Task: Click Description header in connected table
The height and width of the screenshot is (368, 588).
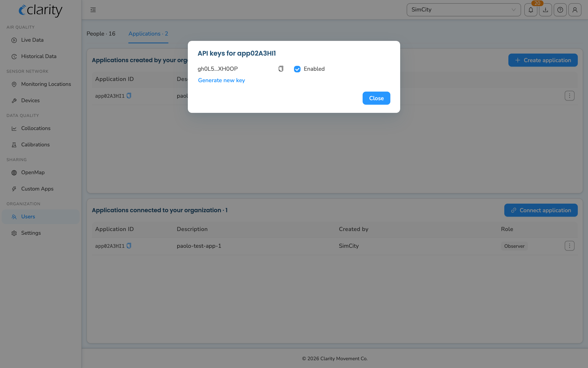Action: [x=192, y=229]
